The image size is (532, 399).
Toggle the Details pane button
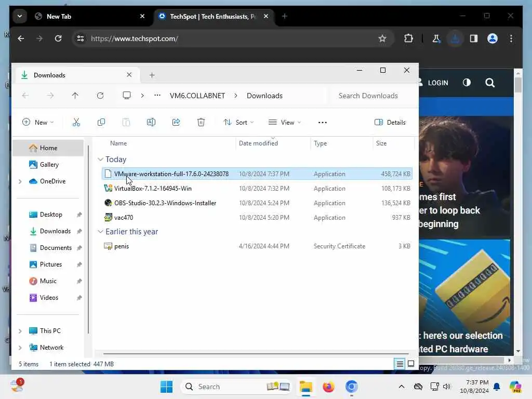(390, 123)
